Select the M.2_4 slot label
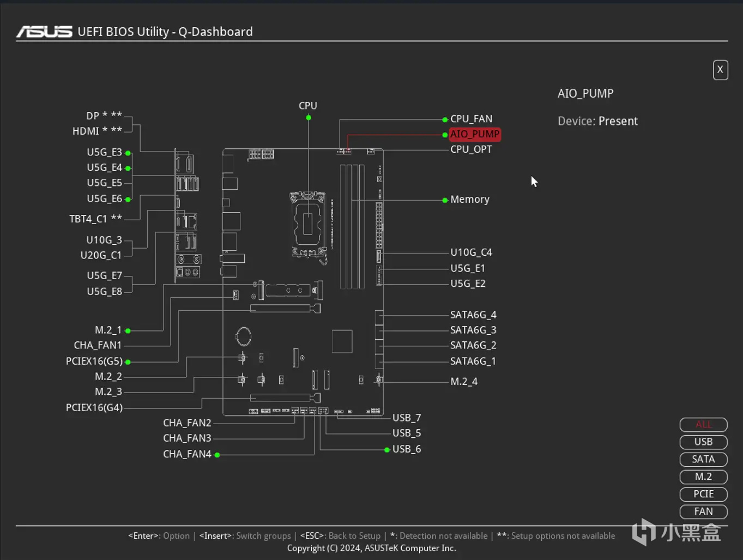 point(464,382)
